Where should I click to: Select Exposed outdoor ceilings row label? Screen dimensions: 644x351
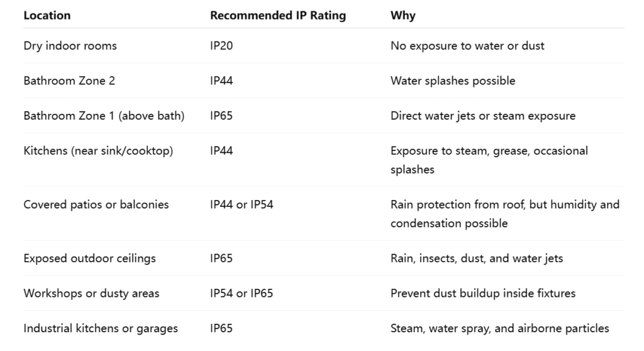[x=89, y=259]
